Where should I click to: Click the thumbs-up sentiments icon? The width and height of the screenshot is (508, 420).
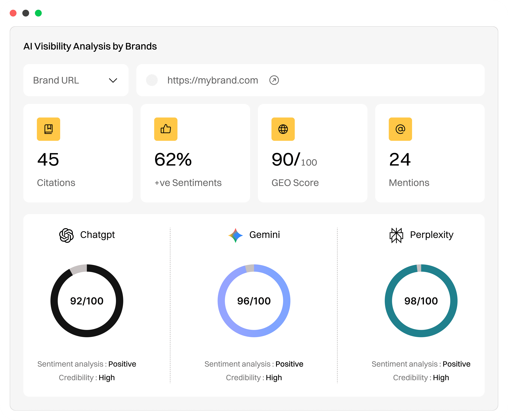click(x=166, y=129)
